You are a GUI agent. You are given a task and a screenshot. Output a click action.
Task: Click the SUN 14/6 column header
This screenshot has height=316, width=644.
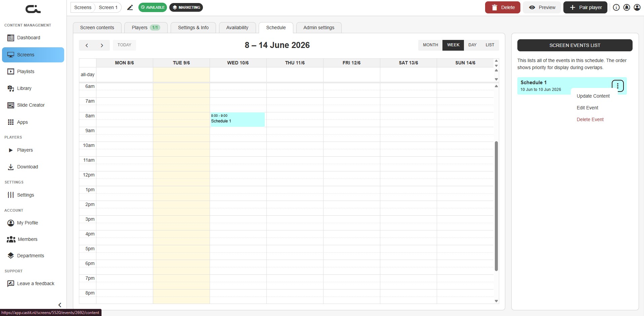pos(465,63)
